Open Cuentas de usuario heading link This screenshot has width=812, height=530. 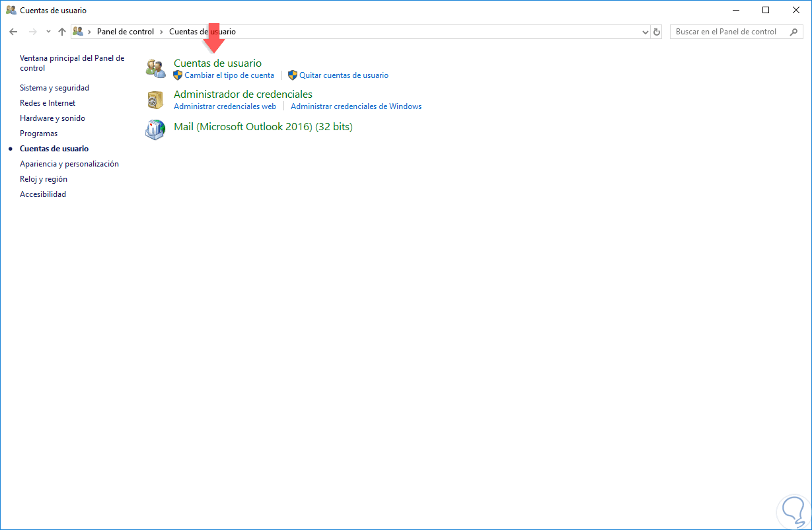[x=217, y=63]
